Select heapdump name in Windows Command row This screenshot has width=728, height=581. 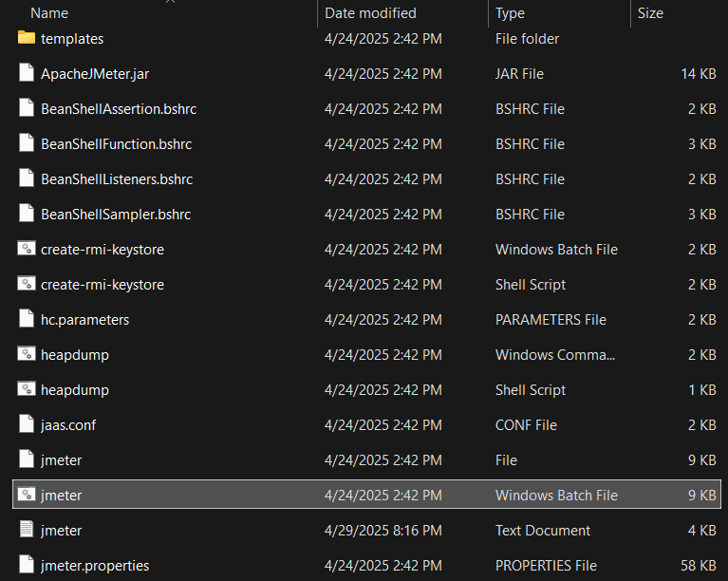click(x=75, y=355)
